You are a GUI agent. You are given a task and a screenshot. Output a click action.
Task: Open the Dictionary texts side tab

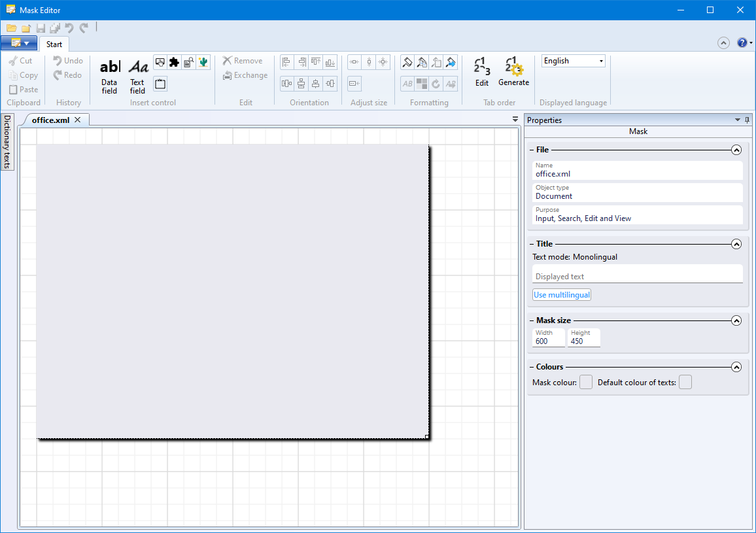pyautogui.click(x=8, y=142)
